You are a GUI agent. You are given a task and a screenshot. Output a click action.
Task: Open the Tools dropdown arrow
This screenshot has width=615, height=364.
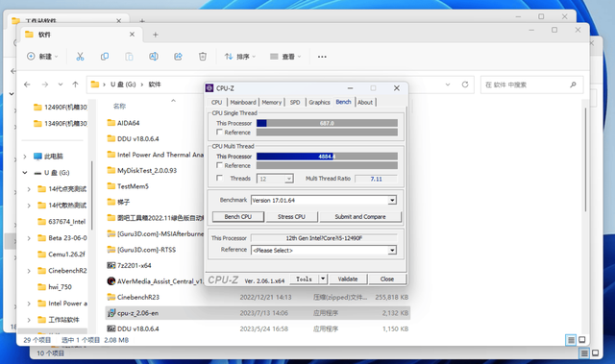click(323, 279)
